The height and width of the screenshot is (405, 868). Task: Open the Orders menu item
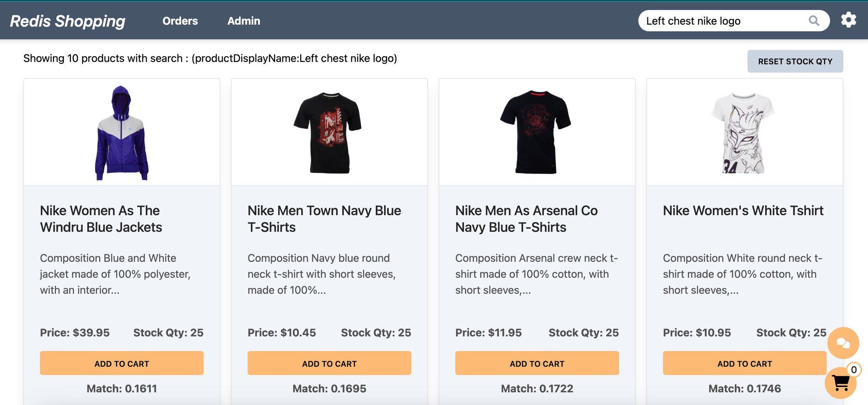180,21
